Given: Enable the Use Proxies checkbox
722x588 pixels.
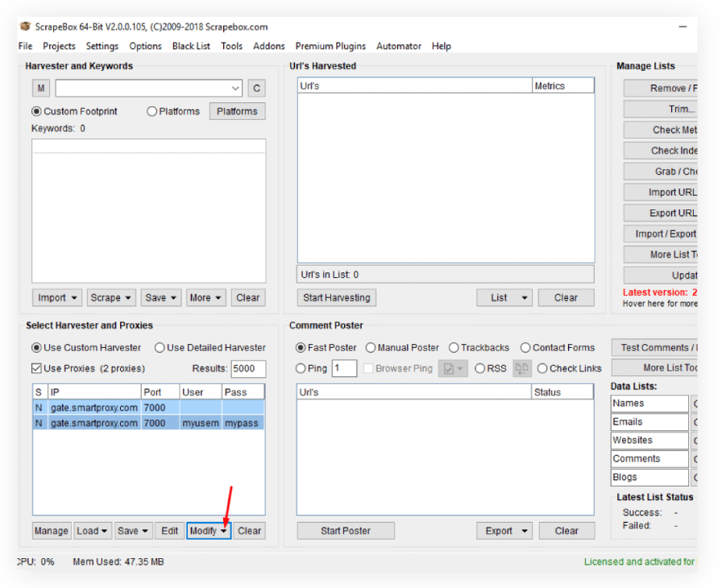Looking at the screenshot, I should coord(37,368).
